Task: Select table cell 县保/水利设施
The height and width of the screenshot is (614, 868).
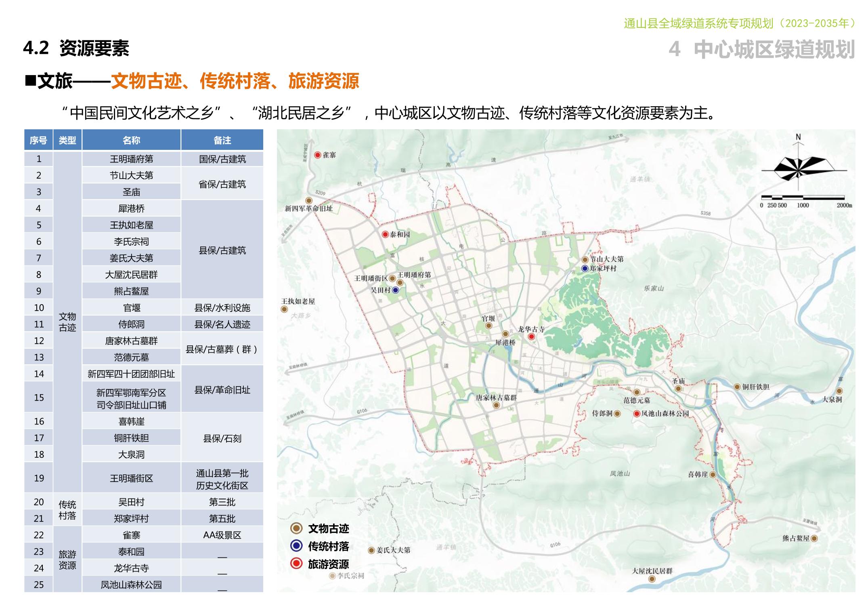Action: tap(222, 308)
